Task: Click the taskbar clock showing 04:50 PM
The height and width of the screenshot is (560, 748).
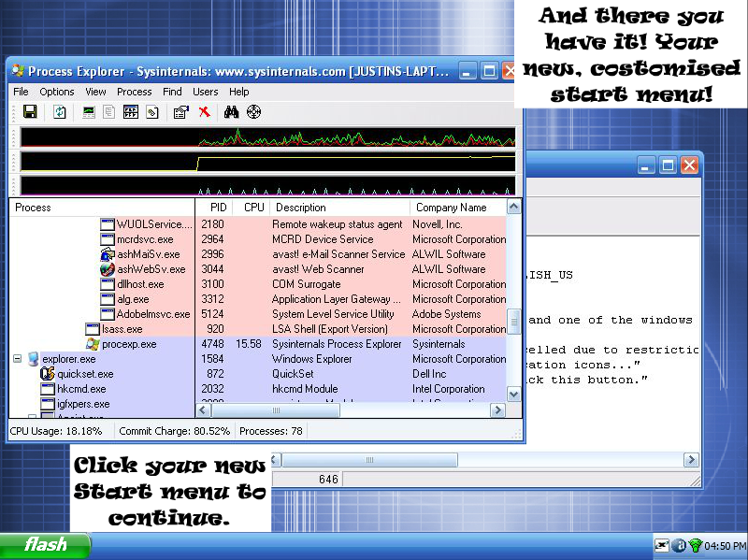Action: click(726, 545)
